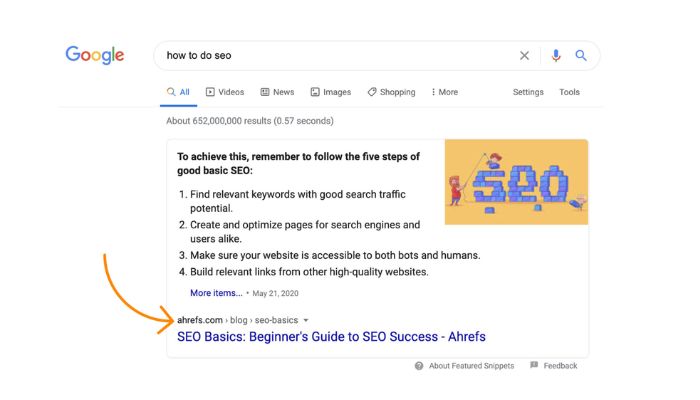Viewport: 700px width, 400px height.
Task: Send Feedback via the flag icon
Action: pos(534,365)
